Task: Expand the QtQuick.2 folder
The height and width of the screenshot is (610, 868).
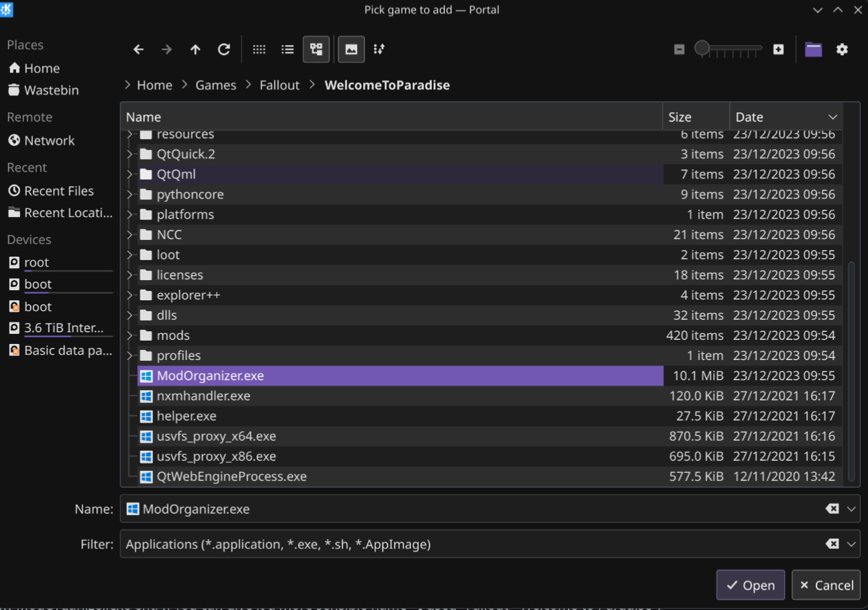Action: tap(130, 154)
